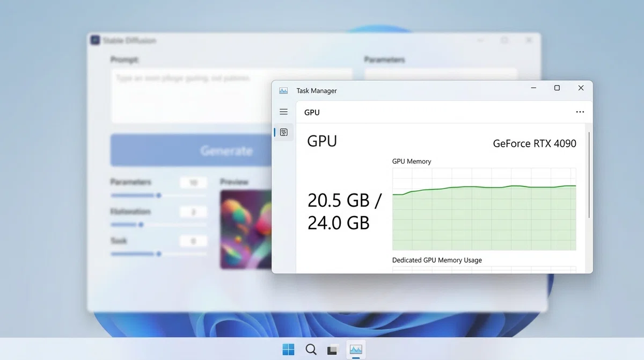This screenshot has width=644, height=360.
Task: Click the Task Manager title bar app icon
Action: point(283,91)
